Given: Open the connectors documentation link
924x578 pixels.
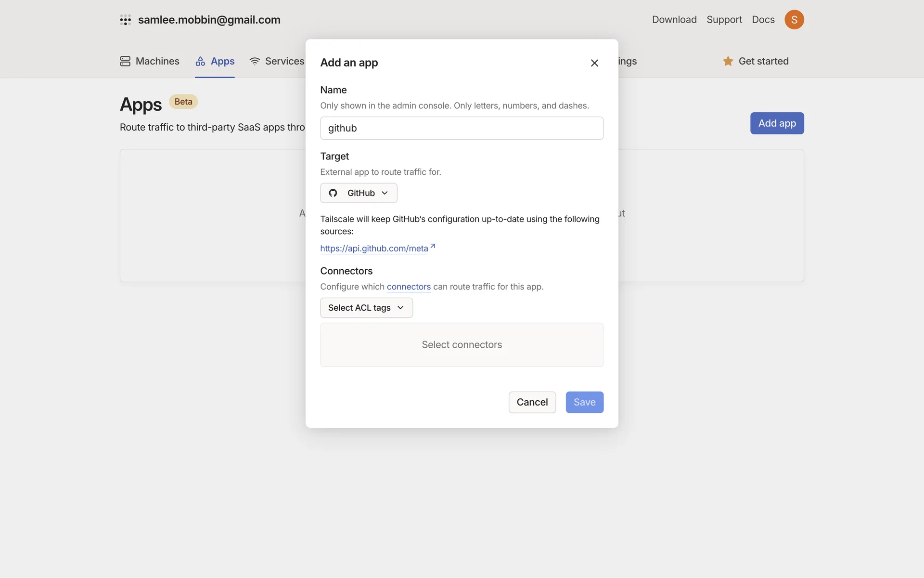Looking at the screenshot, I should [x=409, y=287].
